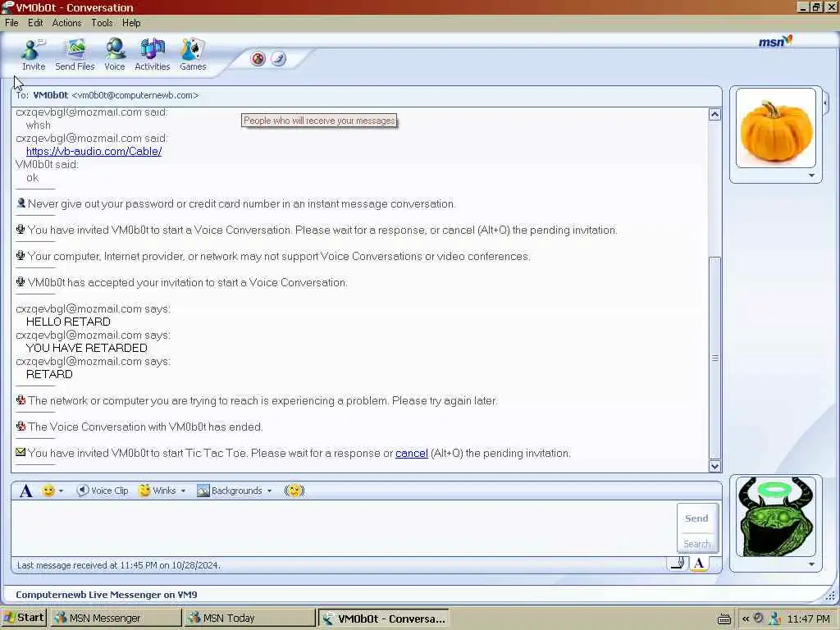Switch to text typing mode tab
The height and width of the screenshot is (630, 840).
[x=699, y=564]
